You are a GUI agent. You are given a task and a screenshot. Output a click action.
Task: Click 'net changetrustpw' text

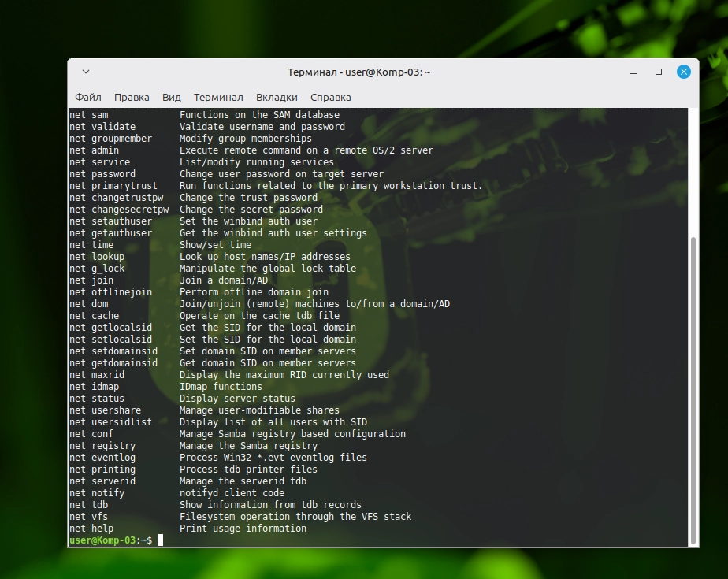[116, 198]
